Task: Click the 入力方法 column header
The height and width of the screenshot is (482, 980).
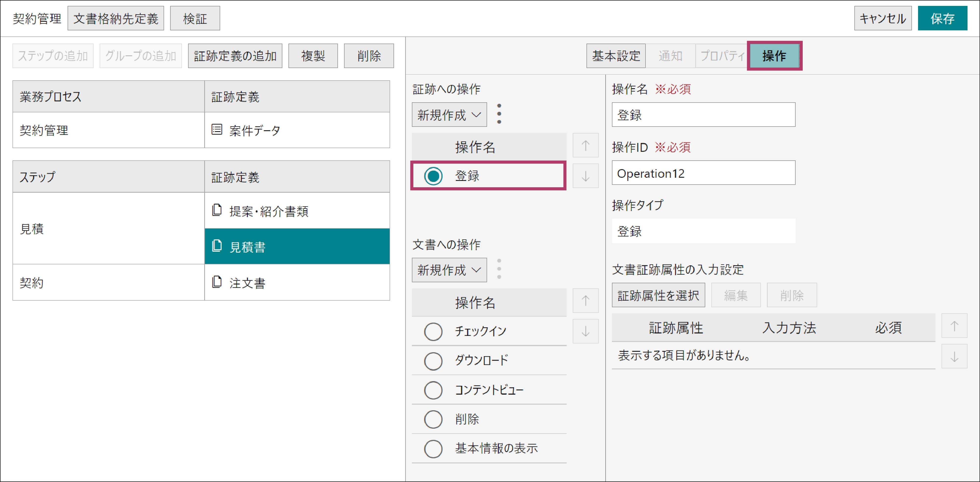Action: tap(789, 328)
